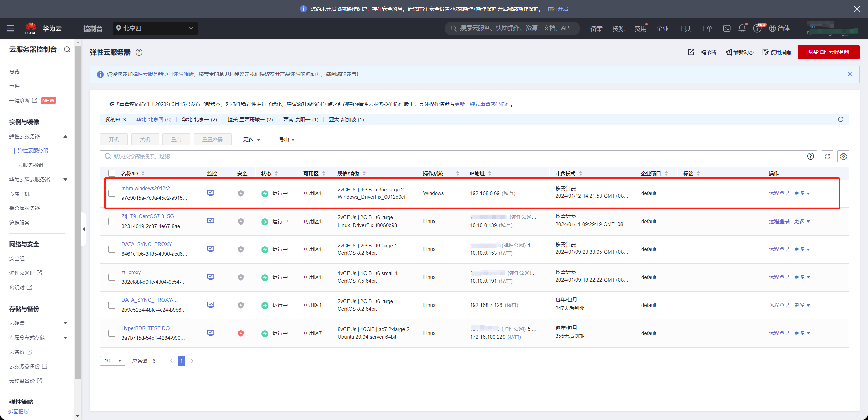The height and width of the screenshot is (420, 868).
Task: Go to pagination page 1
Action: coord(181,361)
